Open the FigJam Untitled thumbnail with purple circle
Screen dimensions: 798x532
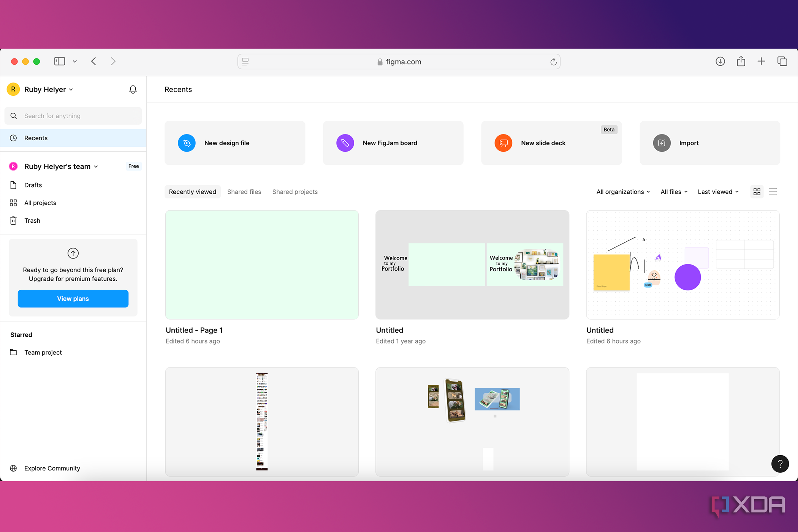point(683,264)
